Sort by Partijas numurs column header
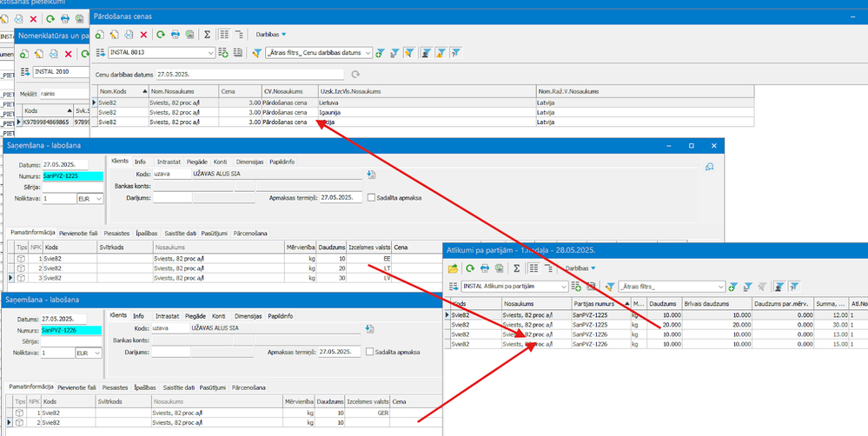The image size is (868, 436). pos(600,304)
